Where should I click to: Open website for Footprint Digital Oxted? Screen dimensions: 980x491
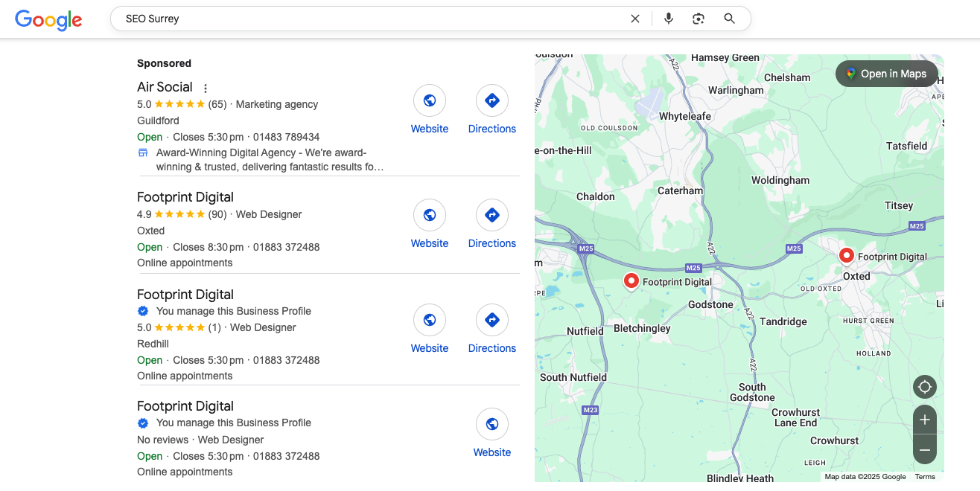(x=430, y=215)
